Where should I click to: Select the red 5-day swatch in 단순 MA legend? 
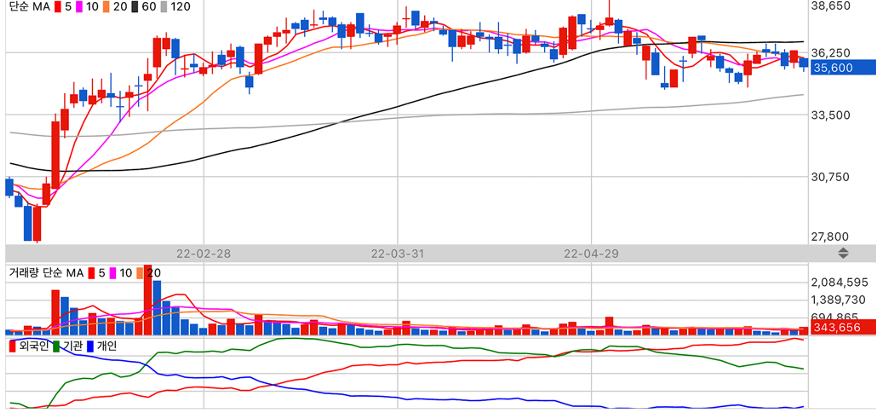coord(56,7)
